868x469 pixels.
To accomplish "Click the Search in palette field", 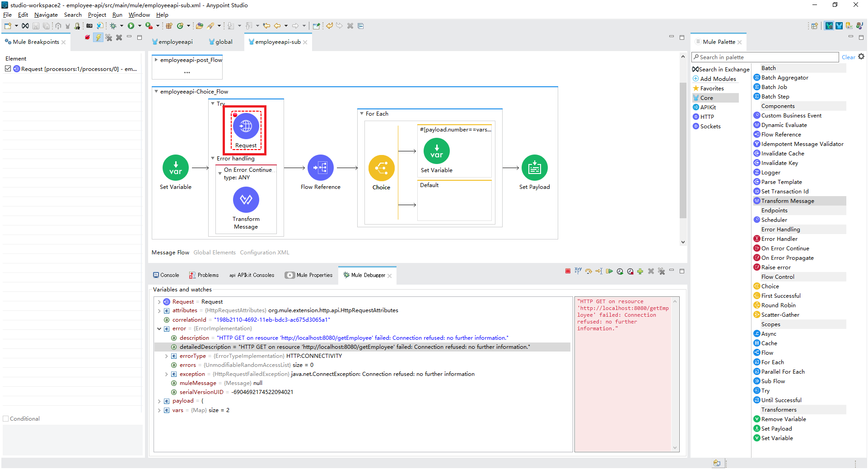I will click(765, 57).
